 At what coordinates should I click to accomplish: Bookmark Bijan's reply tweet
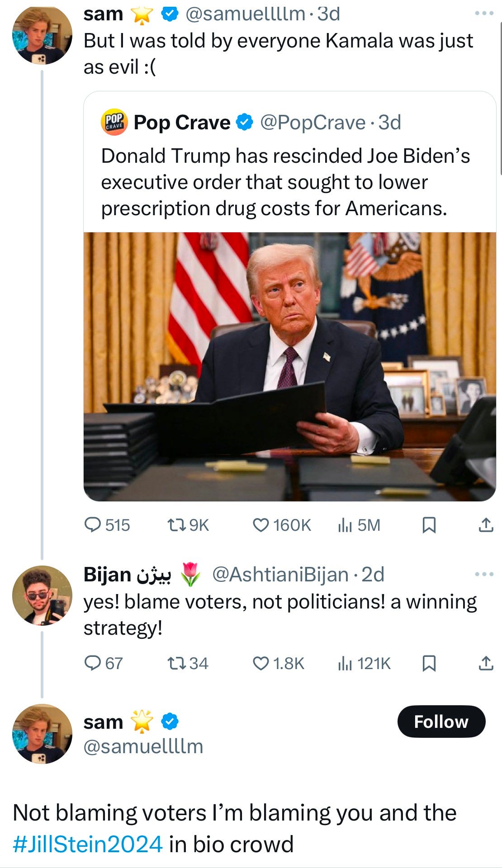429,663
